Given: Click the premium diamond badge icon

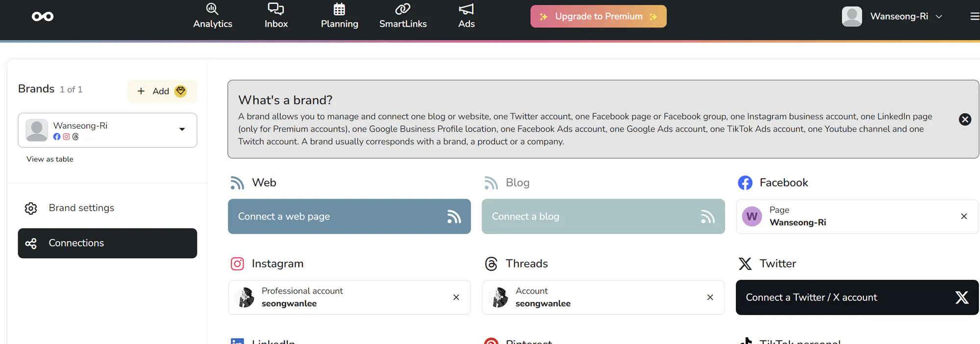Looking at the screenshot, I should tap(181, 91).
